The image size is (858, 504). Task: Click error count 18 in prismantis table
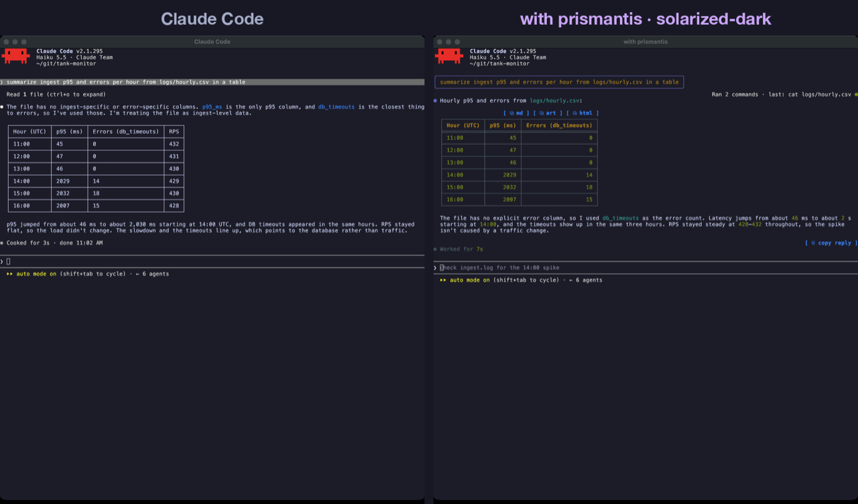589,188
